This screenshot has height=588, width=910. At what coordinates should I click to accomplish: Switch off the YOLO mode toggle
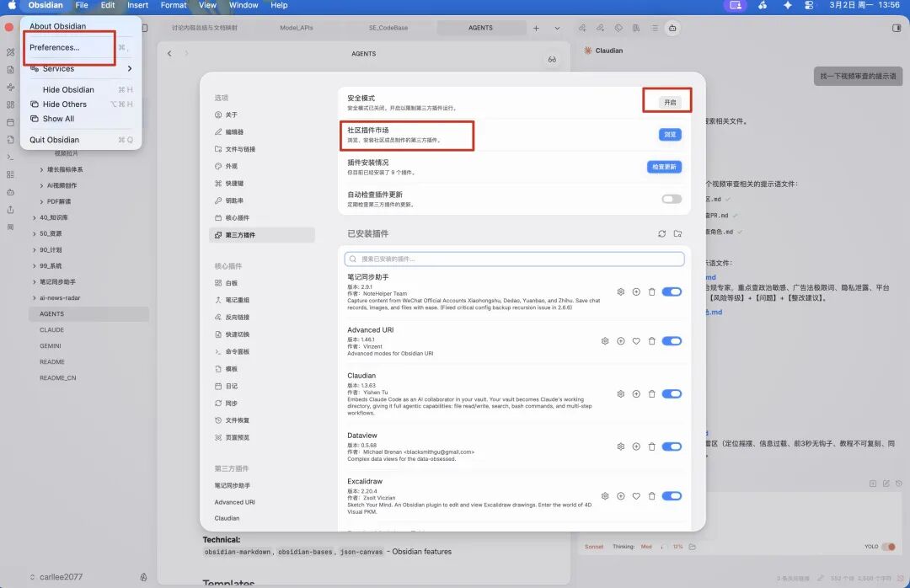tap(888, 547)
